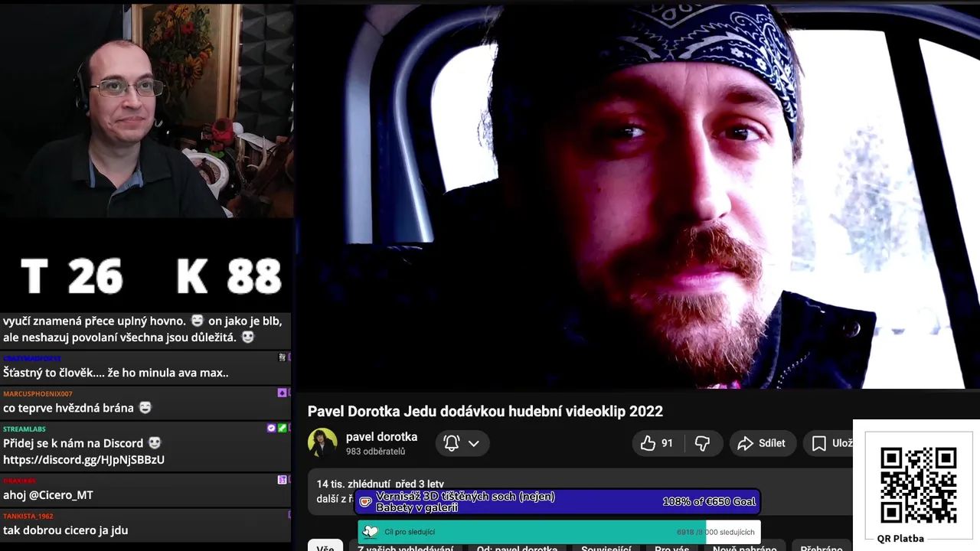Click the message 'co teprve hvězdná brána'
Viewport: 980px width, 551px height.
coord(77,408)
